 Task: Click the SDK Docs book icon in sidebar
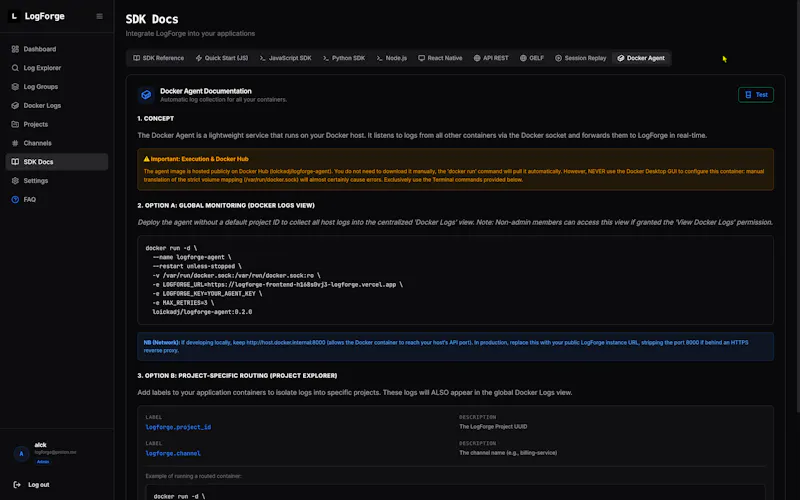coord(15,162)
